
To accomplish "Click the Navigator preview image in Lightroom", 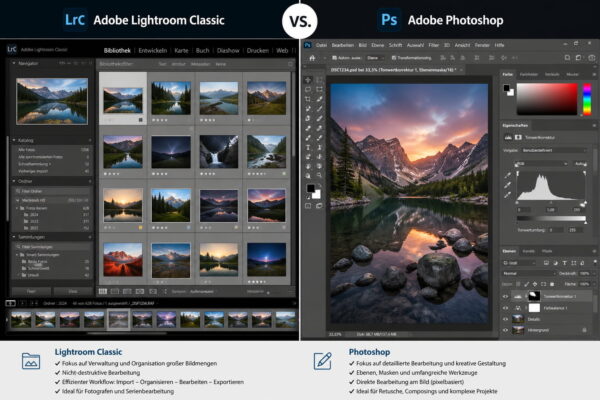I will coord(52,101).
